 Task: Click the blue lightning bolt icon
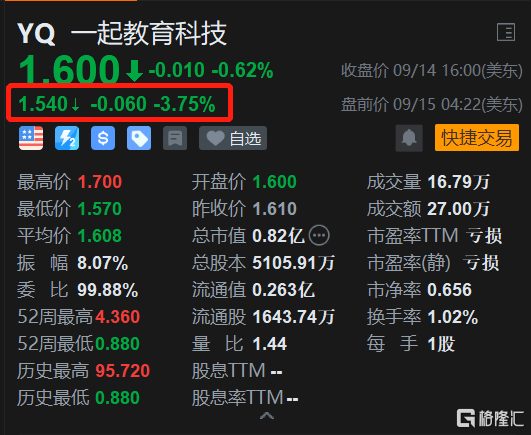click(67, 138)
